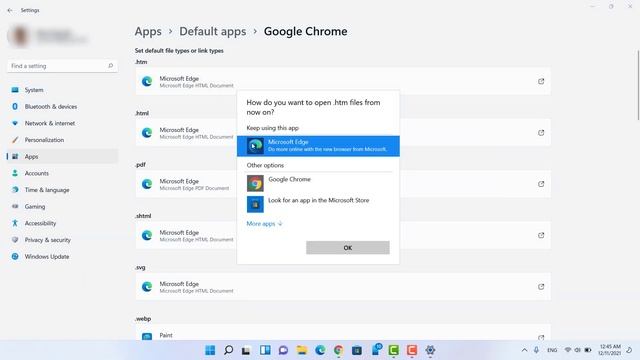Select Apps in the sidebar
Screen dimensions: 640x360
coord(62,157)
